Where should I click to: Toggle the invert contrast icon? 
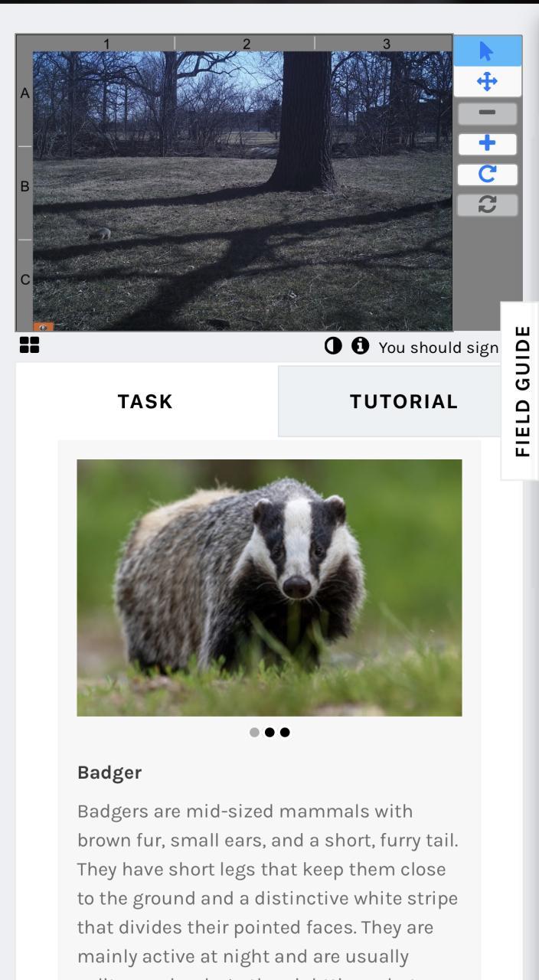pyautogui.click(x=332, y=347)
